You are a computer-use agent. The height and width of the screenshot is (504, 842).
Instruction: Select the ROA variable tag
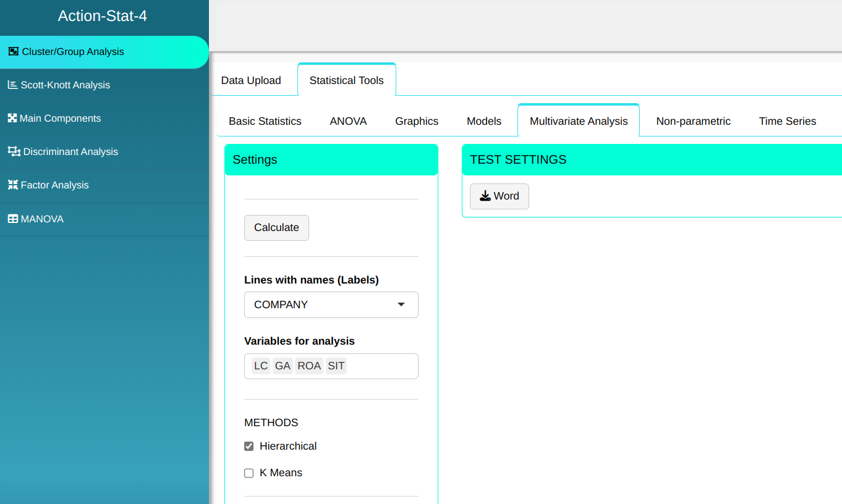(x=308, y=366)
